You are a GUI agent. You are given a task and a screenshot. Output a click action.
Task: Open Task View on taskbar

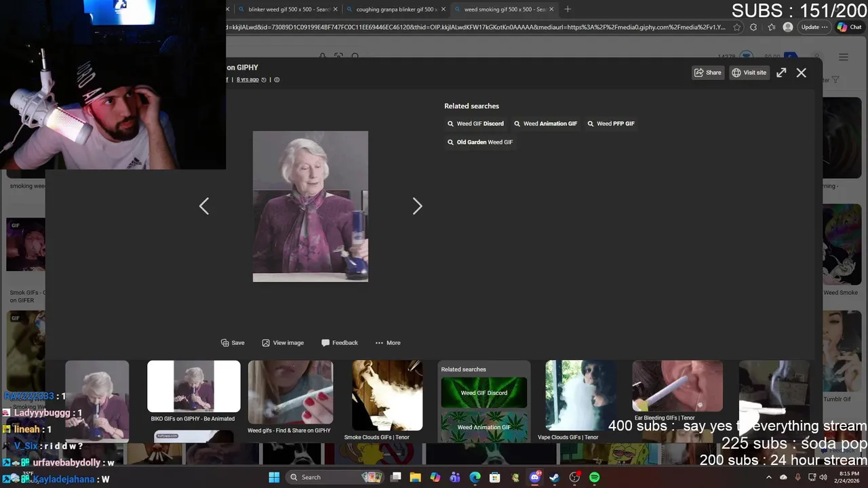point(396,477)
